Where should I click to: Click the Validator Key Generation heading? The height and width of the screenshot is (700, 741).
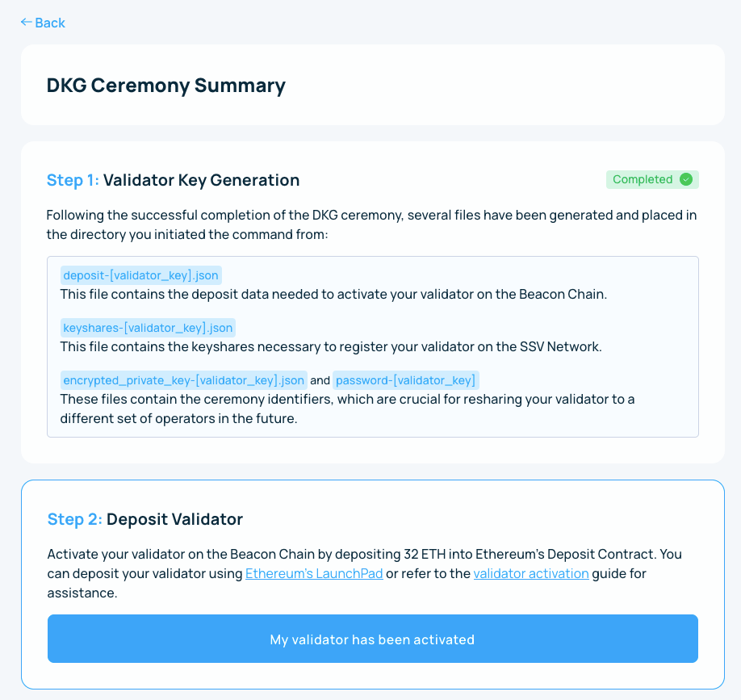tap(201, 180)
